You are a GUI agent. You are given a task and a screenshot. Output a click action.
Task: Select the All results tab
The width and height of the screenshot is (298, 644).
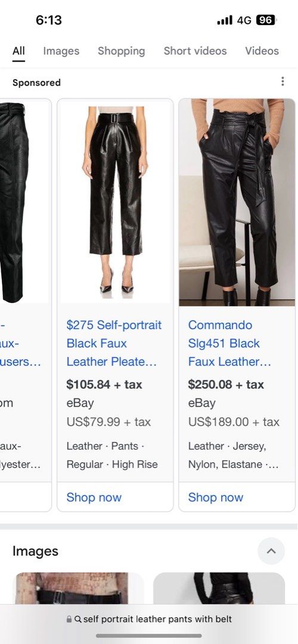(x=18, y=51)
